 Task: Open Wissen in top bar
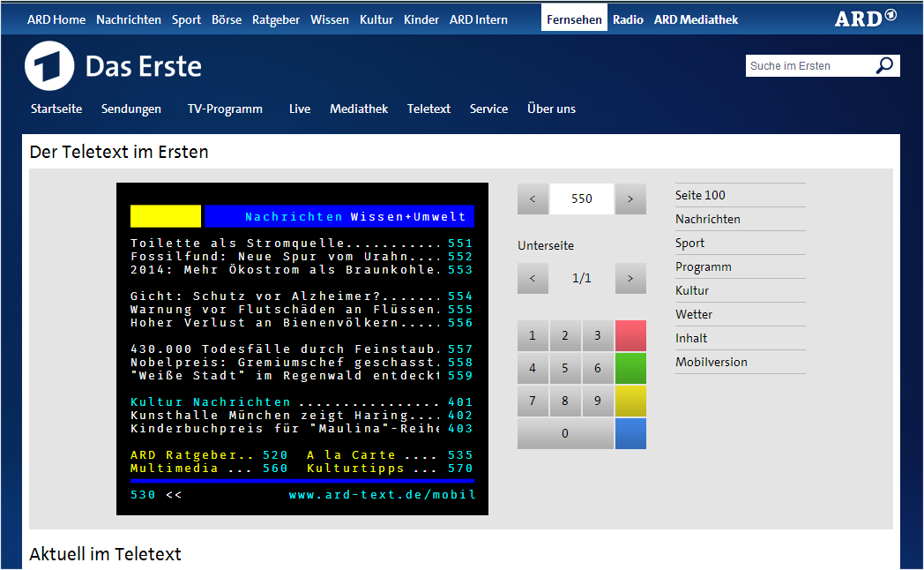point(330,19)
